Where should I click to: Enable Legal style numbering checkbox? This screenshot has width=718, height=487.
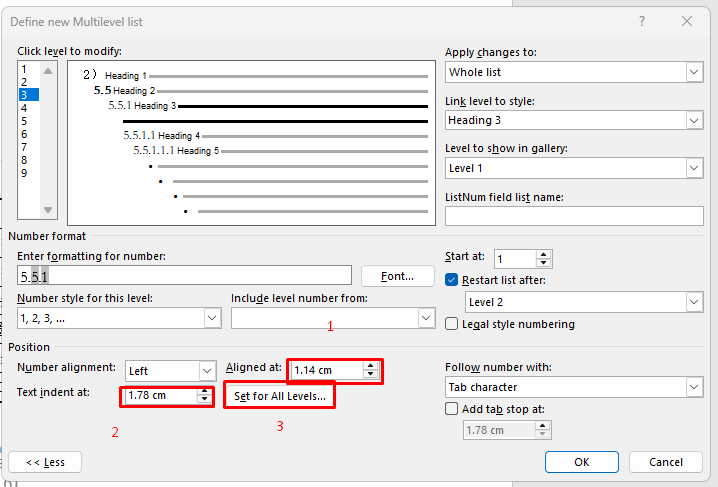pyautogui.click(x=453, y=324)
